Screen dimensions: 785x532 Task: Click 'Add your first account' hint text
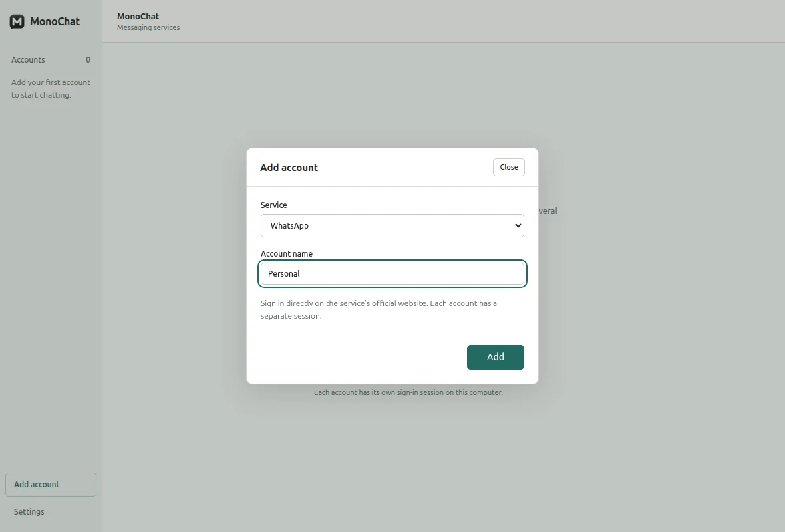51,88
